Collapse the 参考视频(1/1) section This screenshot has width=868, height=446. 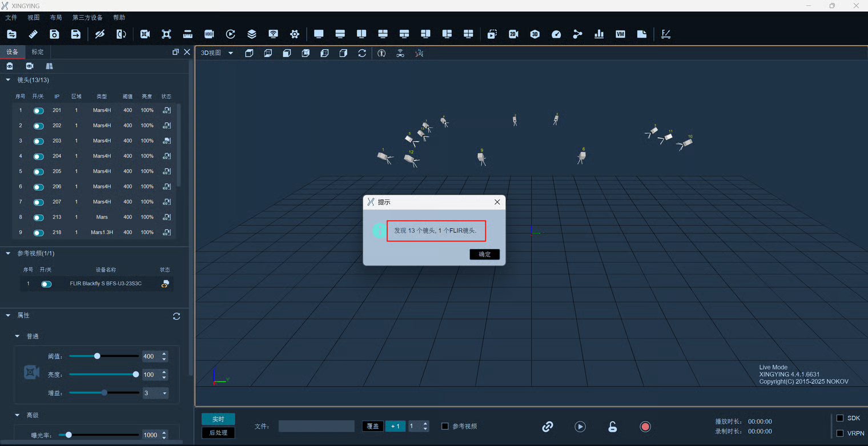coord(8,253)
